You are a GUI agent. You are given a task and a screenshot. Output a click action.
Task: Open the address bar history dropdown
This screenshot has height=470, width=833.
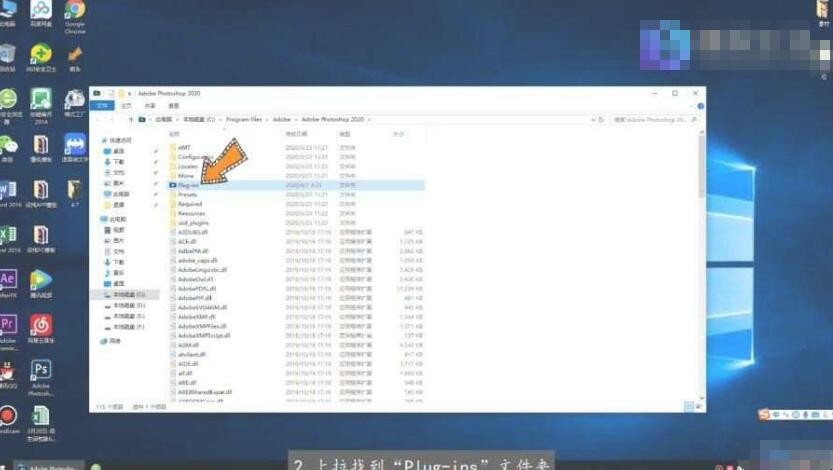point(590,119)
